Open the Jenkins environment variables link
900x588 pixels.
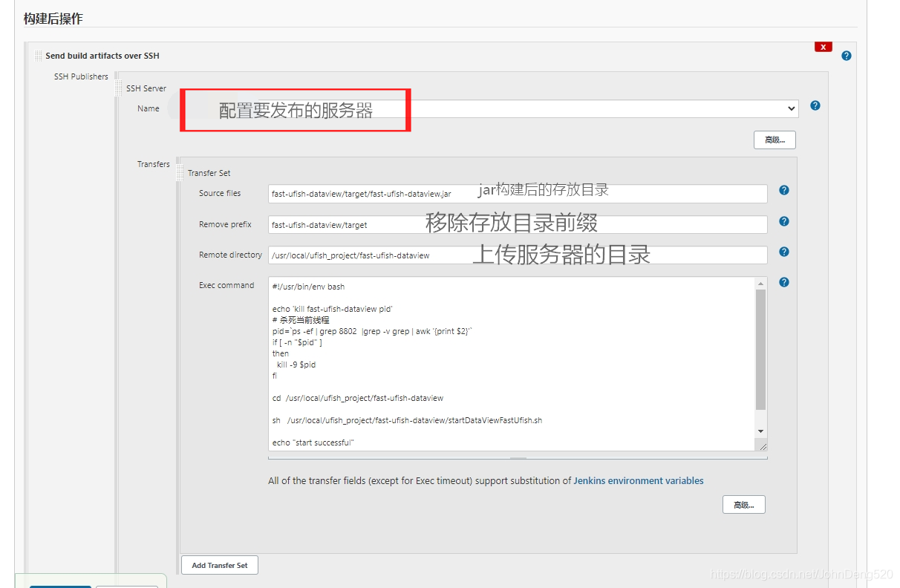639,481
